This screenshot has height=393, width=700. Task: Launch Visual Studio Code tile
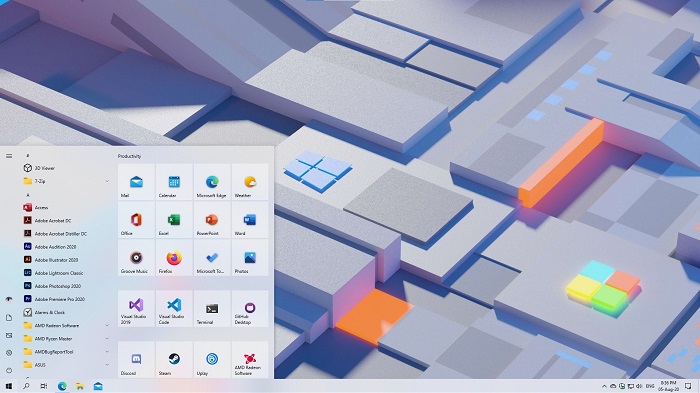point(174,308)
